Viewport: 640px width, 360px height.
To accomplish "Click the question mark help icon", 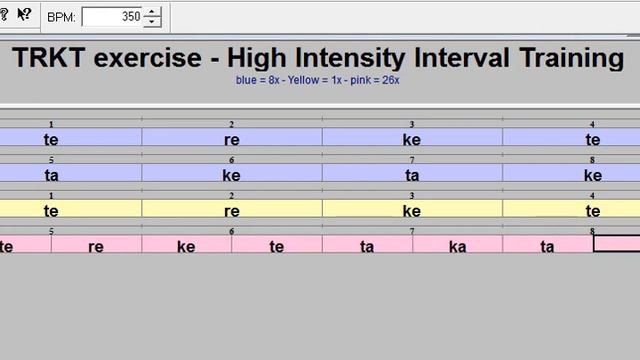I will [x=4, y=15].
